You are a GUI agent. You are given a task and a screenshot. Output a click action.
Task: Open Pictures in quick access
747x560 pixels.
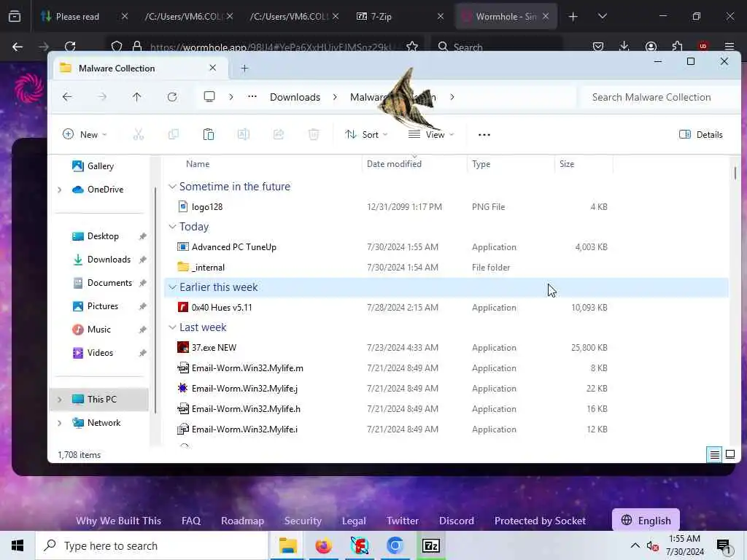pos(102,306)
